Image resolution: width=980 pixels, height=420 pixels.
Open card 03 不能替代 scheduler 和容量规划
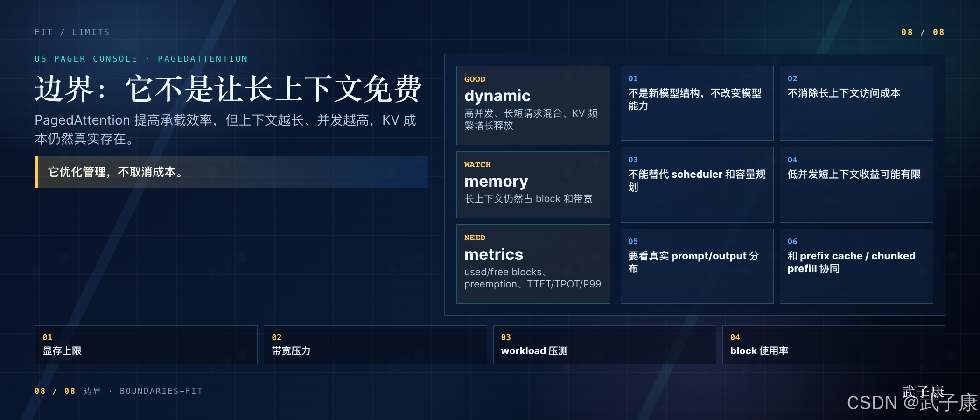click(697, 184)
